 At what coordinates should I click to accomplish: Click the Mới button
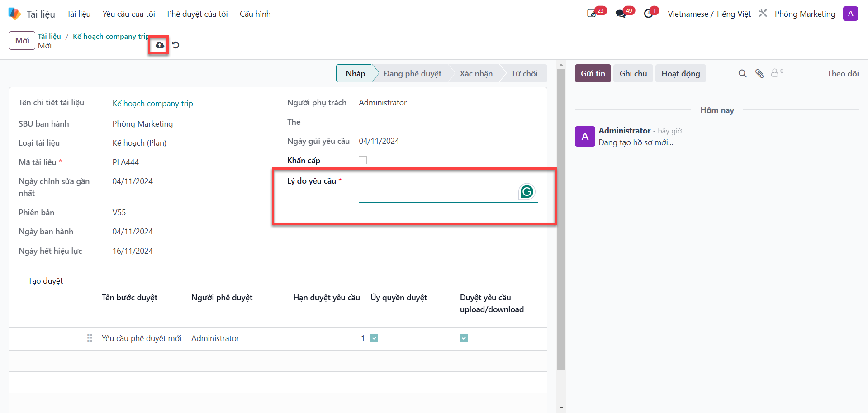(22, 40)
